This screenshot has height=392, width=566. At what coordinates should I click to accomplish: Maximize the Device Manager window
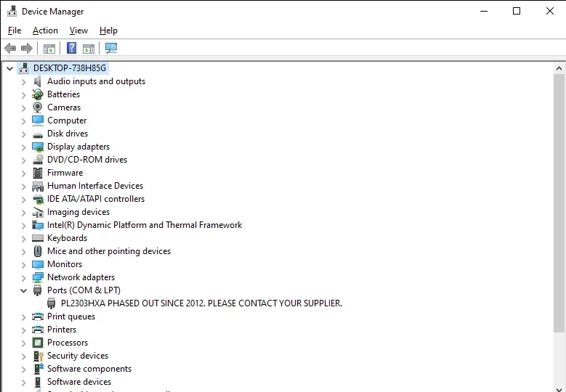tap(517, 11)
